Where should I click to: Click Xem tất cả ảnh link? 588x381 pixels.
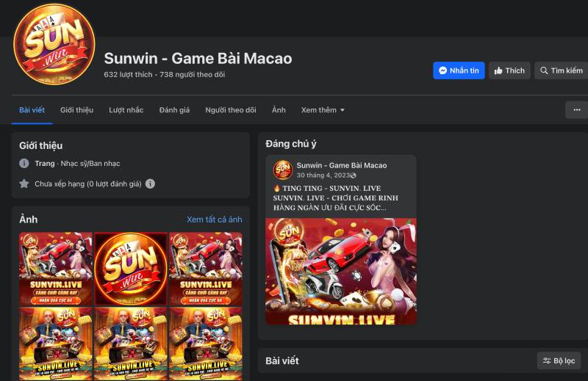click(x=214, y=219)
